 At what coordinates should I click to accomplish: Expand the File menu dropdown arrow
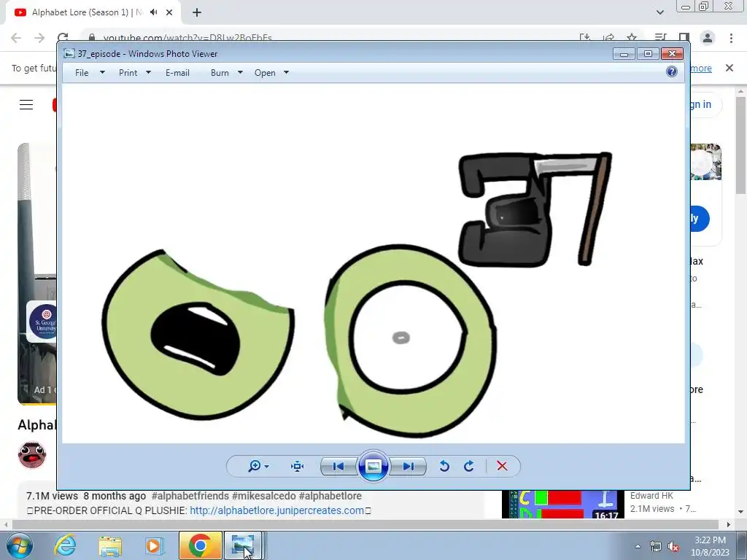(102, 72)
